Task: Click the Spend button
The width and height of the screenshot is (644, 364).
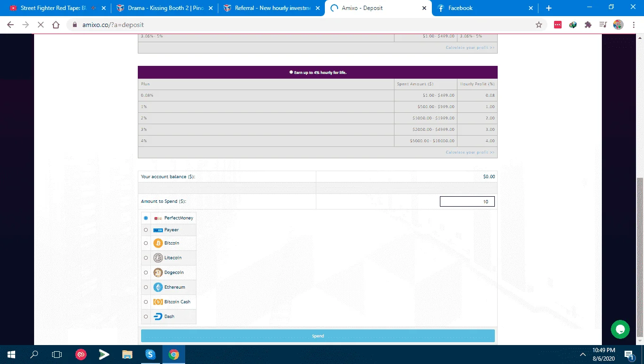Action: click(x=318, y=336)
